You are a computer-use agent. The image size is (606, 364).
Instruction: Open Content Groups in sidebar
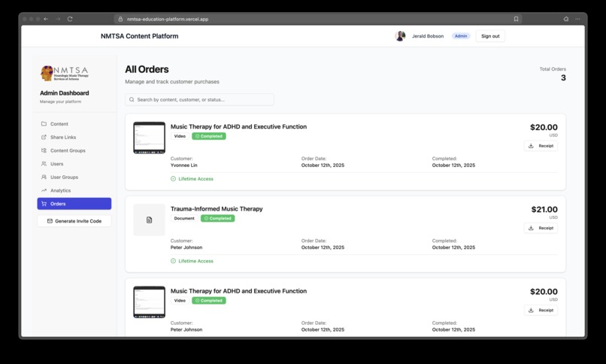point(74,150)
